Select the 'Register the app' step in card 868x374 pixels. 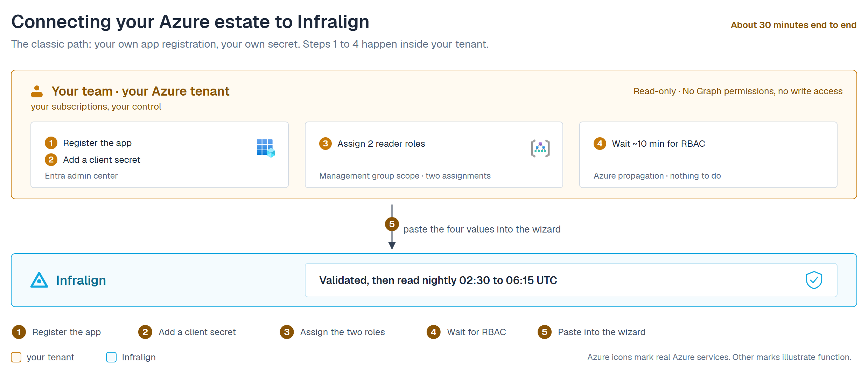[88, 143]
